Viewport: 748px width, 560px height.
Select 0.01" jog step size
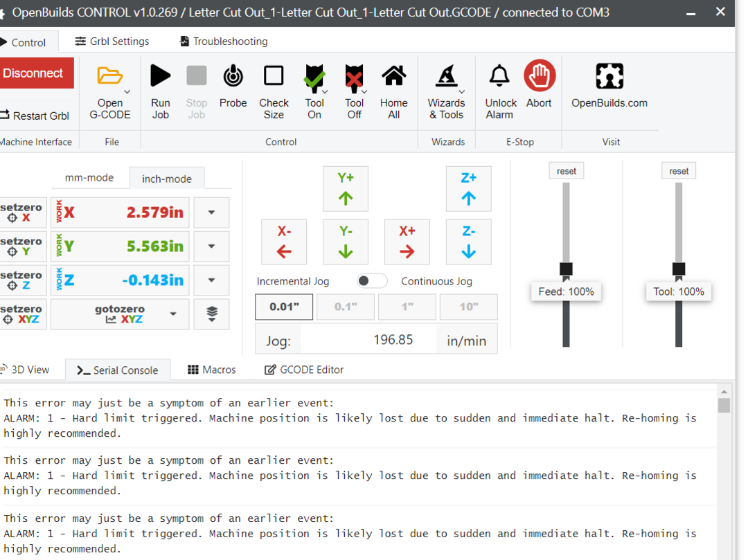pyautogui.click(x=284, y=307)
